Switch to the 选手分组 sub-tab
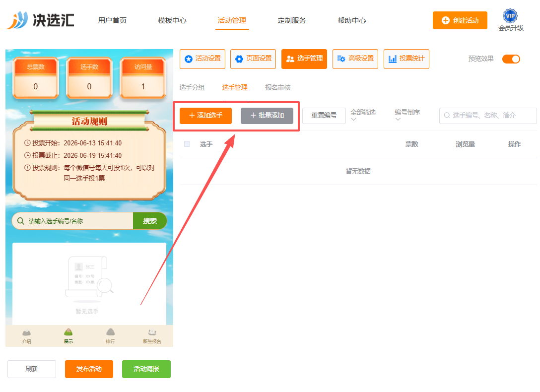This screenshot has height=392, width=540. (192, 87)
